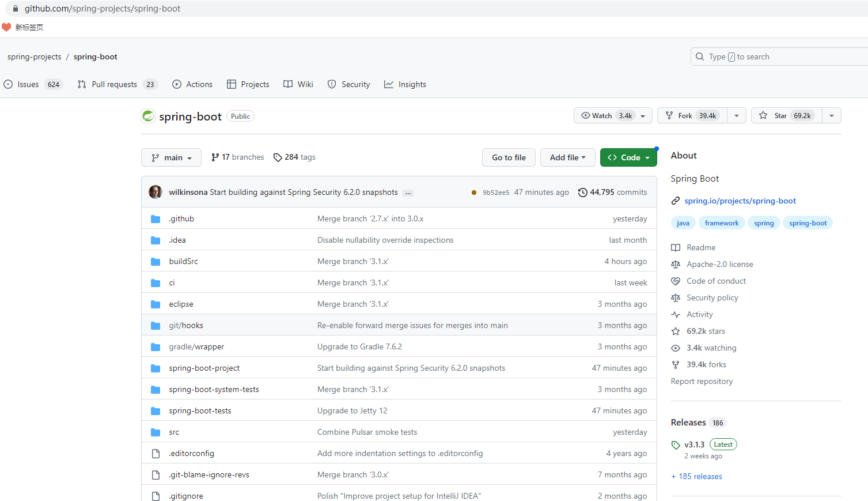The image size is (868, 501).
Task: Click the src folder icon
Action: tap(156, 432)
